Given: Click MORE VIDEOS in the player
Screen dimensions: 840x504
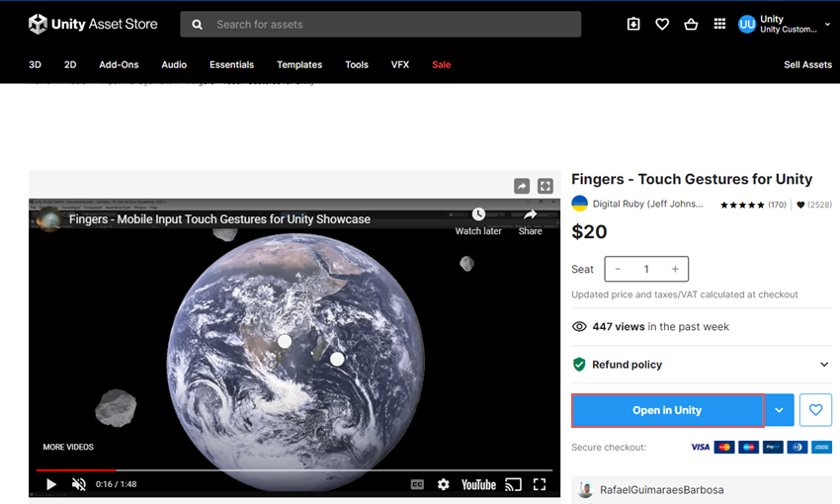Looking at the screenshot, I should pos(68,447).
